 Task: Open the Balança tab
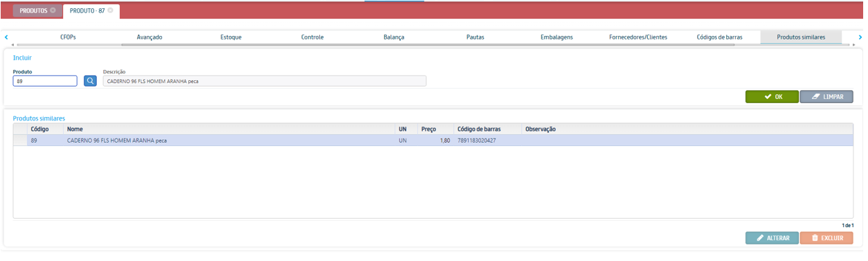pos(394,37)
